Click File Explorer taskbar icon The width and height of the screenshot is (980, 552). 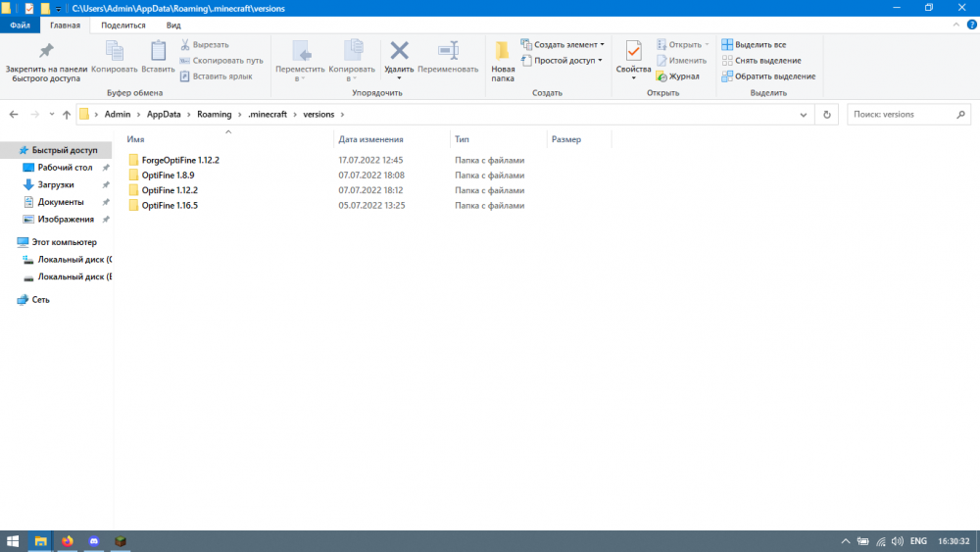tap(40, 541)
